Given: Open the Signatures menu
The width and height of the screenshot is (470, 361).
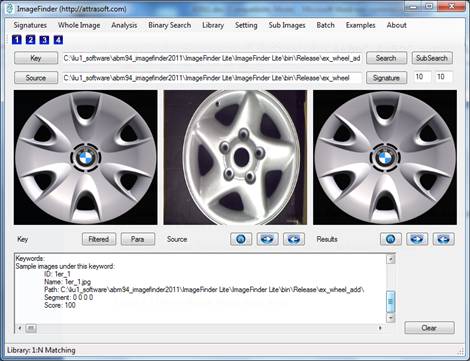Looking at the screenshot, I should pos(30,25).
